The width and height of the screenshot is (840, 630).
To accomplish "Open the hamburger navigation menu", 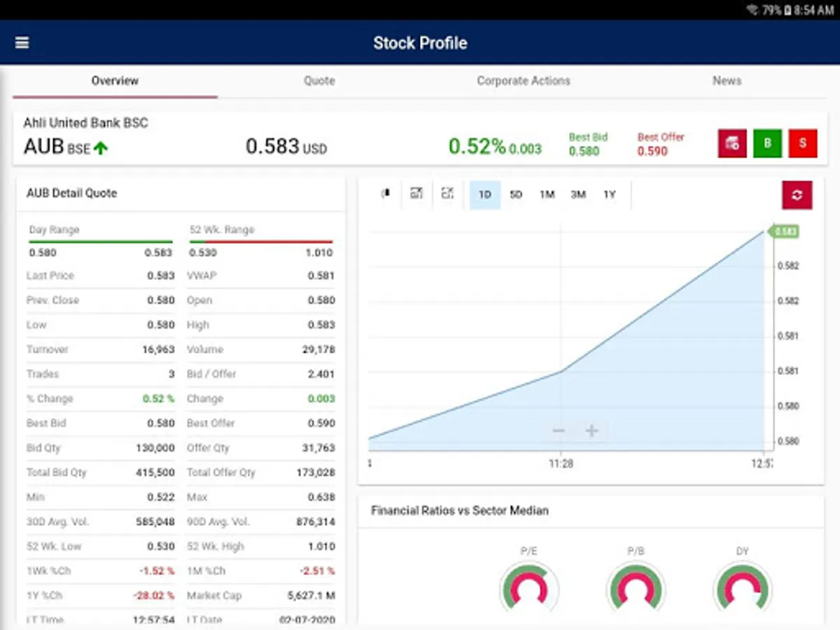I will tap(22, 43).
